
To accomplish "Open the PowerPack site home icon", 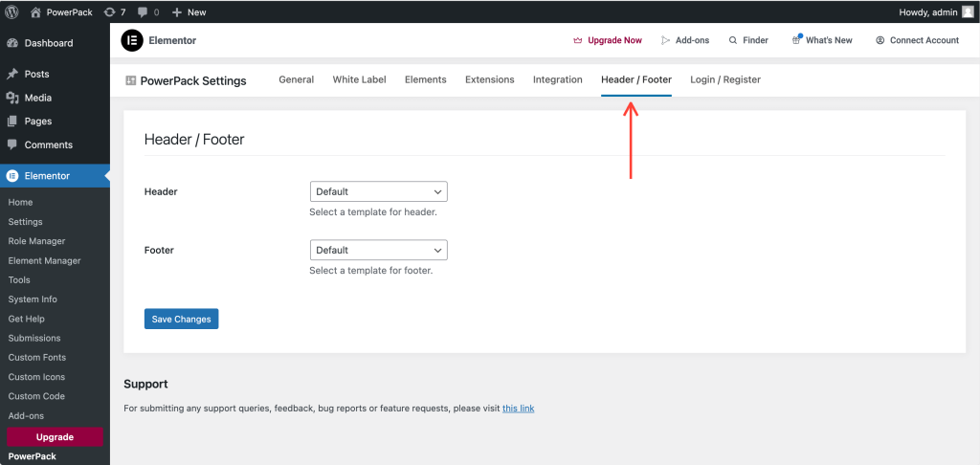I will click(x=35, y=11).
